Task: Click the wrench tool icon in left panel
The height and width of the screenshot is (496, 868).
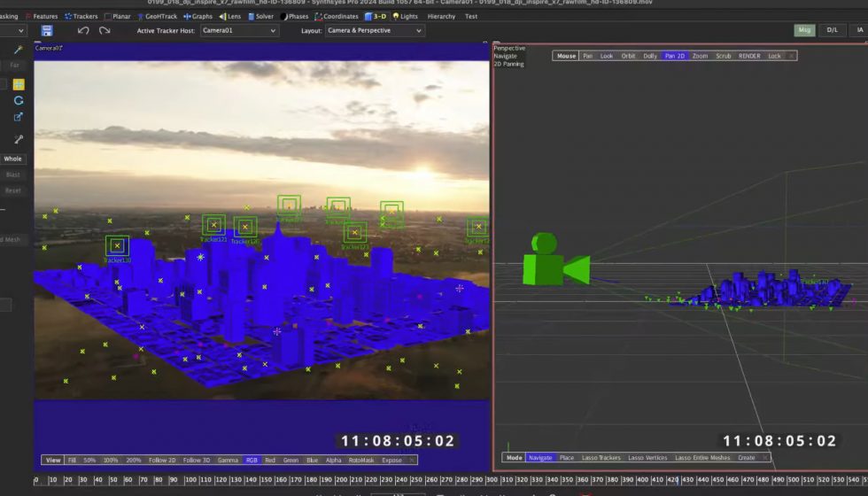Action: (19, 139)
